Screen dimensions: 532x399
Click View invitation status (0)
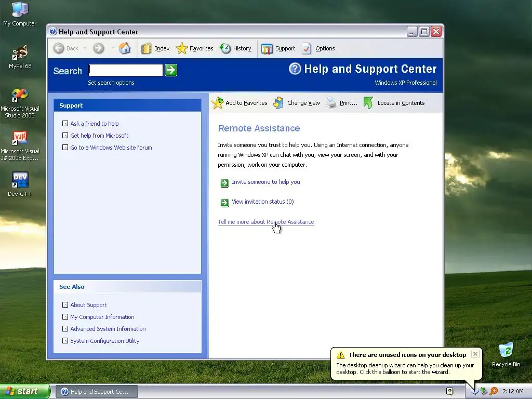point(262,202)
